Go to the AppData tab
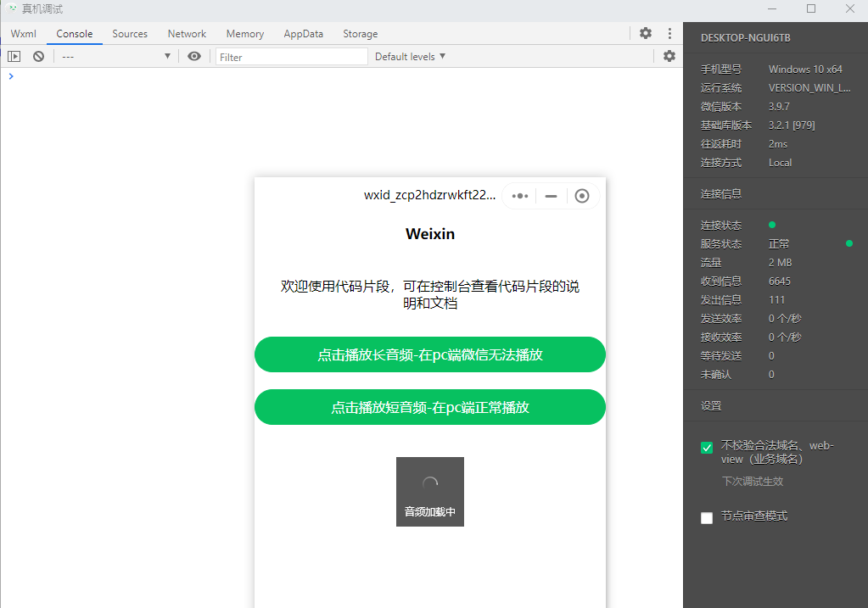The height and width of the screenshot is (608, 868). 304,34
